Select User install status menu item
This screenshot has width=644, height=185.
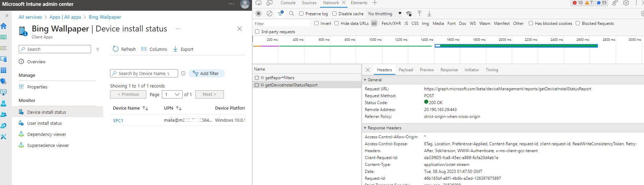45,123
